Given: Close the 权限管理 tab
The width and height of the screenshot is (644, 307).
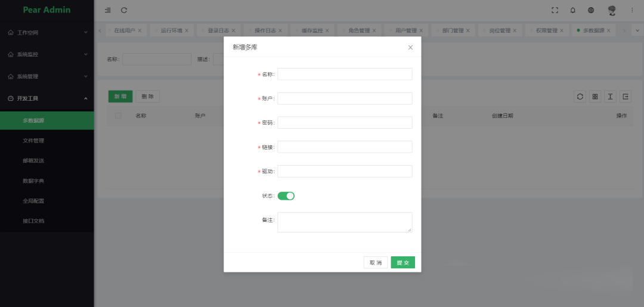Looking at the screenshot, I should click(561, 30).
